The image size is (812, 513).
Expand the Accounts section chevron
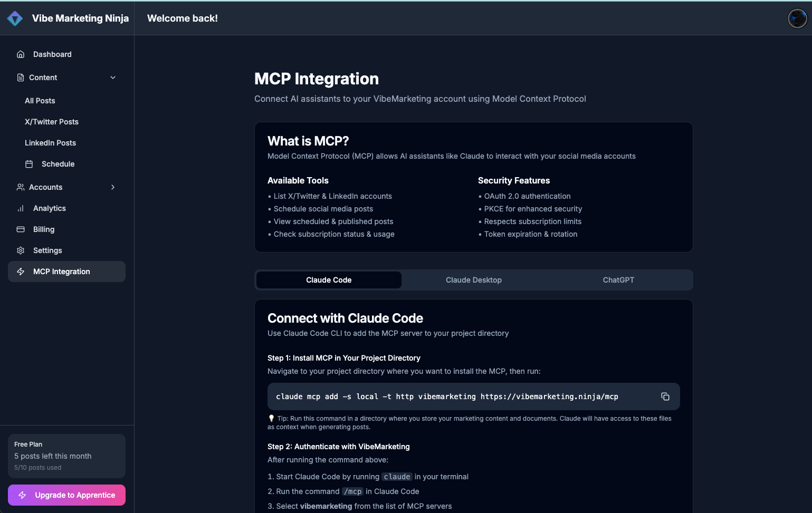(x=113, y=187)
